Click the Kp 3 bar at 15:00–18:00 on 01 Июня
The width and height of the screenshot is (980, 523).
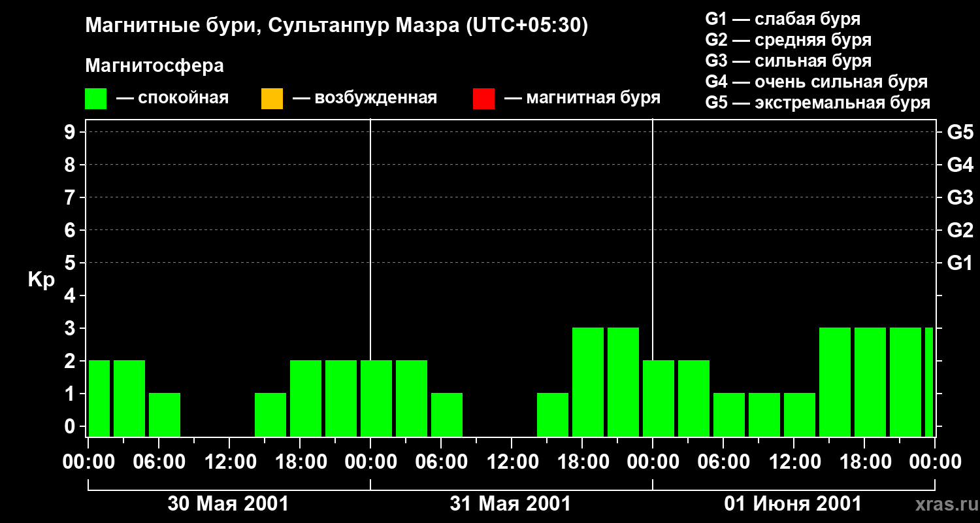point(835,382)
